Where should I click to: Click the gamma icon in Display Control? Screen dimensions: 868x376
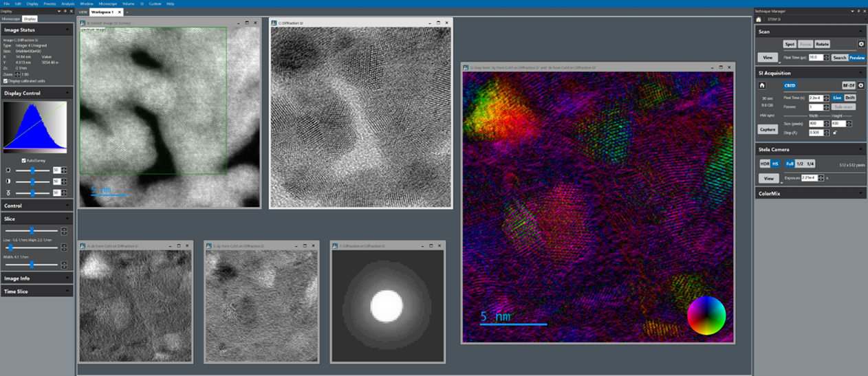[x=8, y=193]
